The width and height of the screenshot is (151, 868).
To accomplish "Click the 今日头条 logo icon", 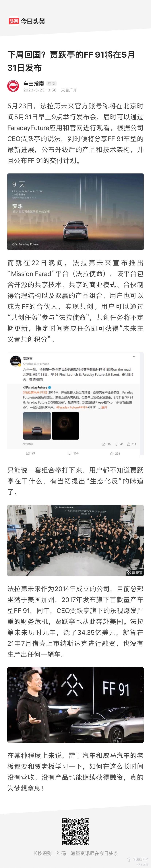I will 13,21.
